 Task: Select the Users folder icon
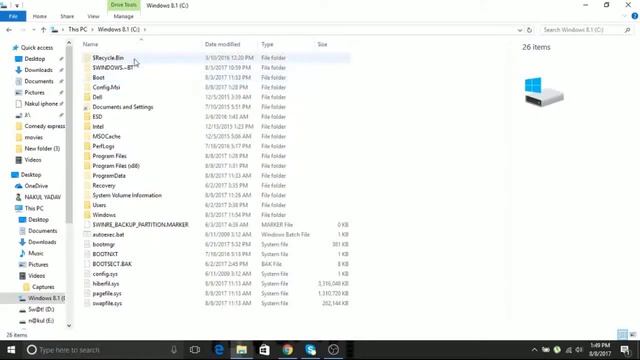tap(87, 205)
